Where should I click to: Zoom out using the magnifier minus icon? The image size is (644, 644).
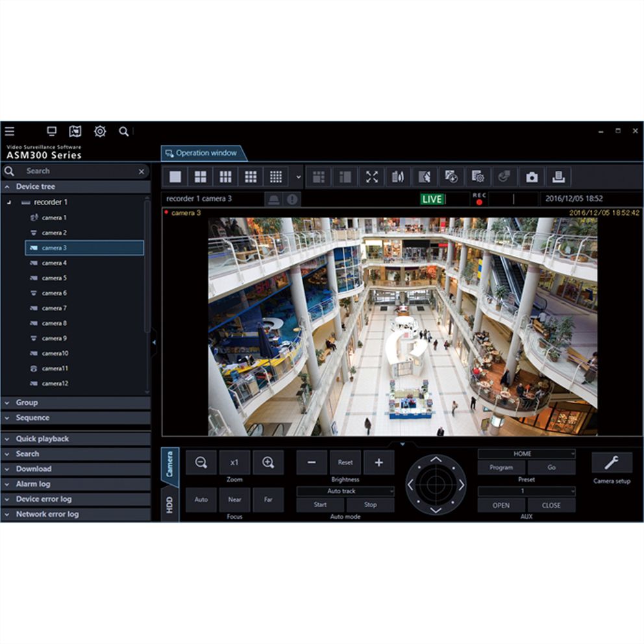click(x=201, y=462)
